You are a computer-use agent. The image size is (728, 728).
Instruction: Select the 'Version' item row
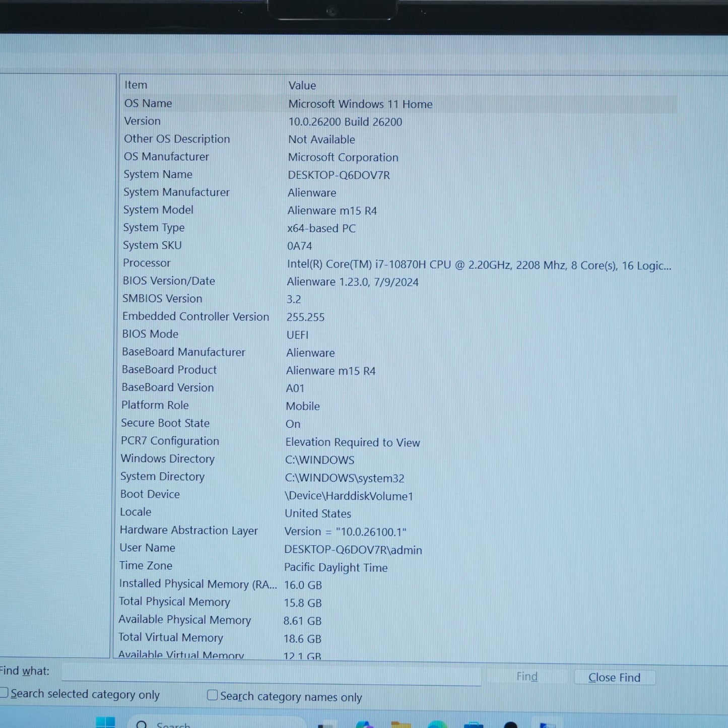142,121
